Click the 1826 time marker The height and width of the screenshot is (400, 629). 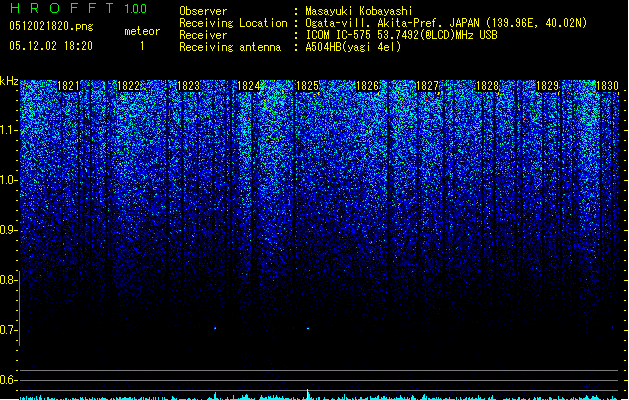pos(367,85)
